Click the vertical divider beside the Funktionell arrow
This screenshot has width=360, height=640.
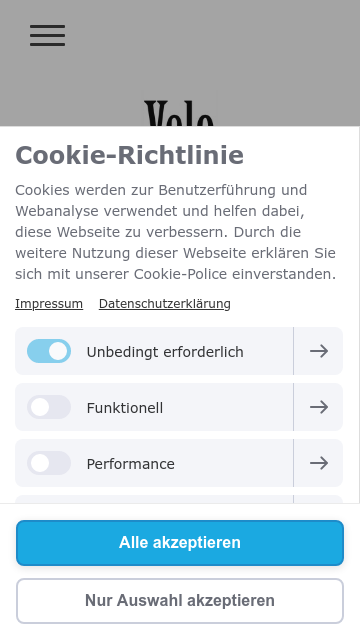(293, 407)
